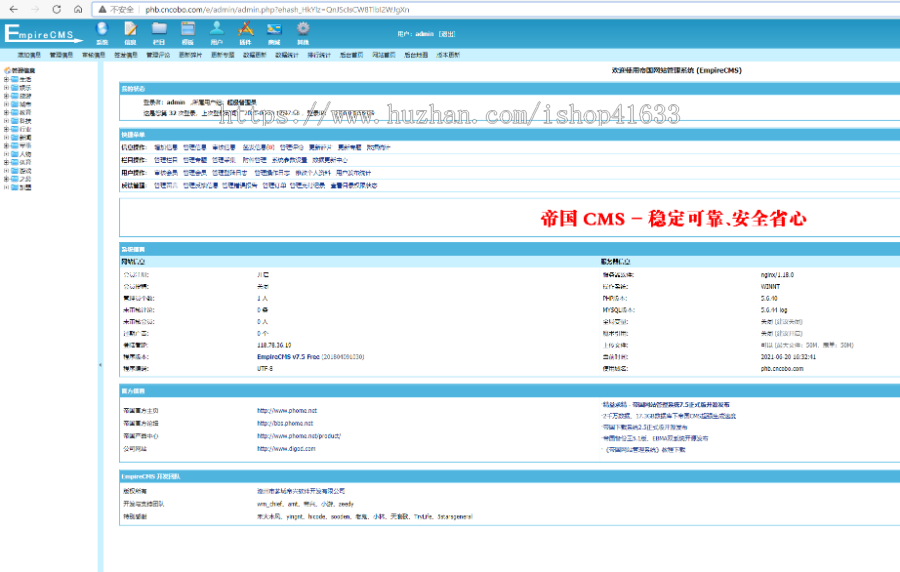The image size is (900, 572).
Task: Select 增加信息 in the top submenu bar
Action: click(29, 55)
